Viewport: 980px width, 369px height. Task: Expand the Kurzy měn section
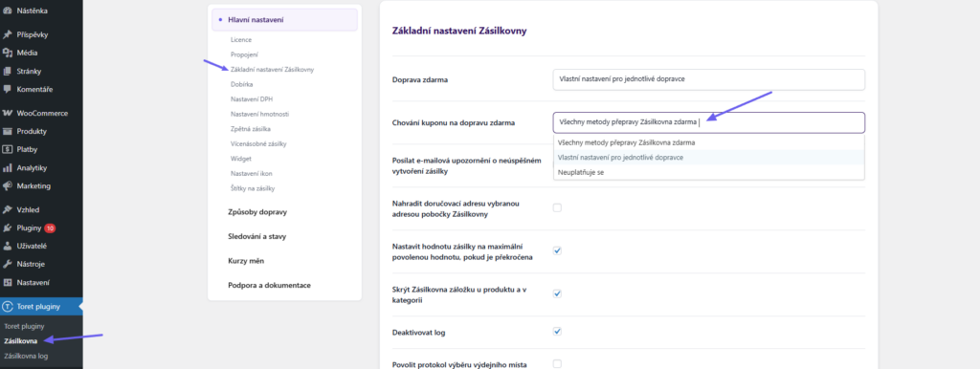(x=246, y=260)
